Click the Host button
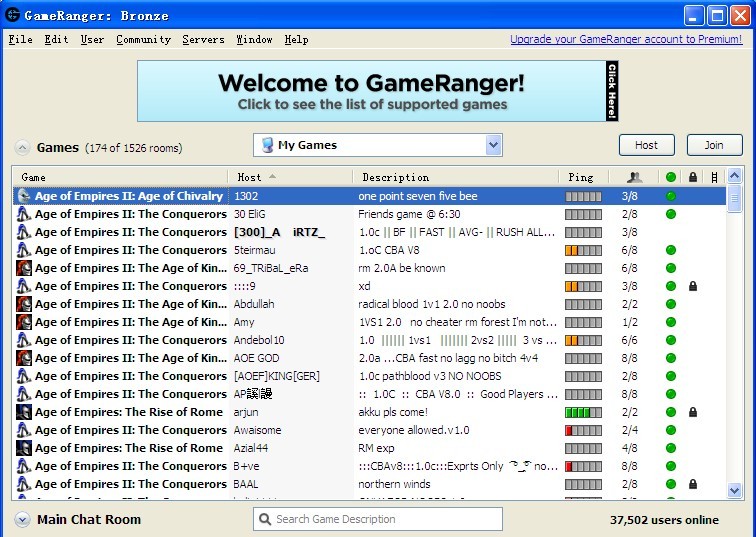 click(x=647, y=145)
